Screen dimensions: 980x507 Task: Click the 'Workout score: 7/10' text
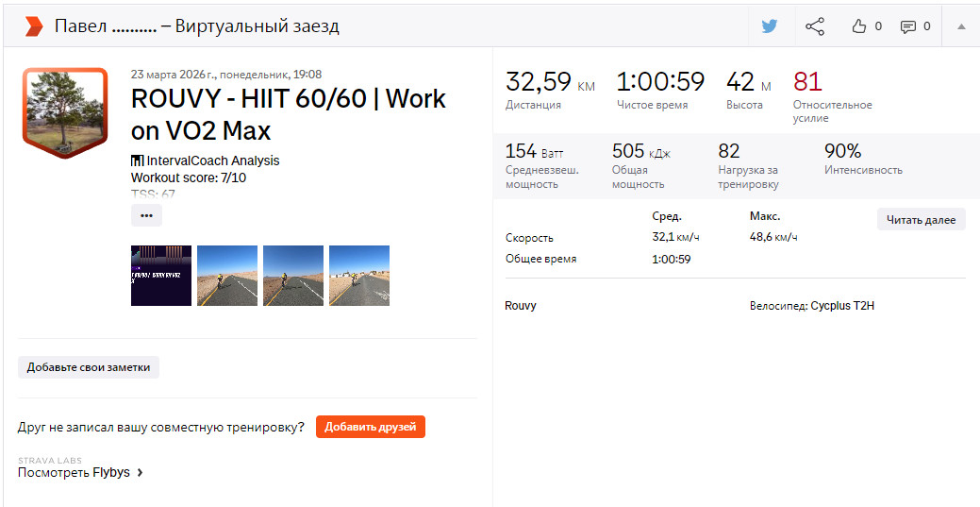188,177
